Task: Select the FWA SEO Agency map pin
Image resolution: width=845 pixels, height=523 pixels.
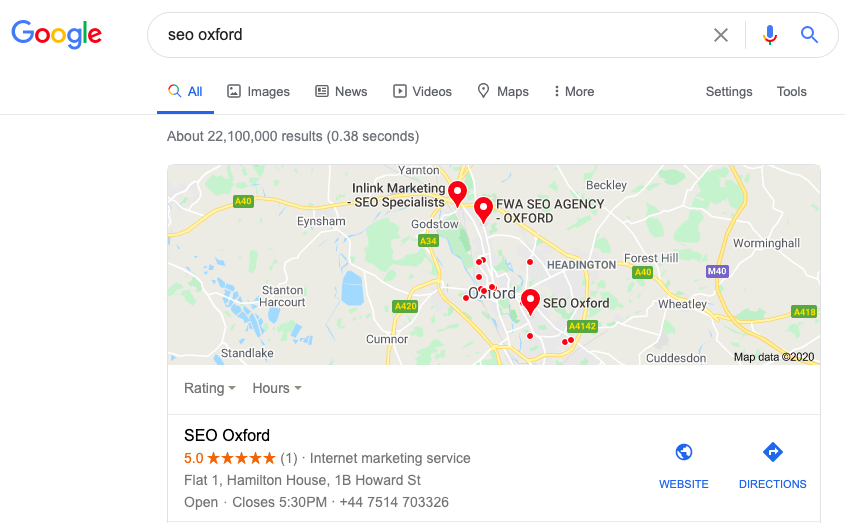Action: 483,209
